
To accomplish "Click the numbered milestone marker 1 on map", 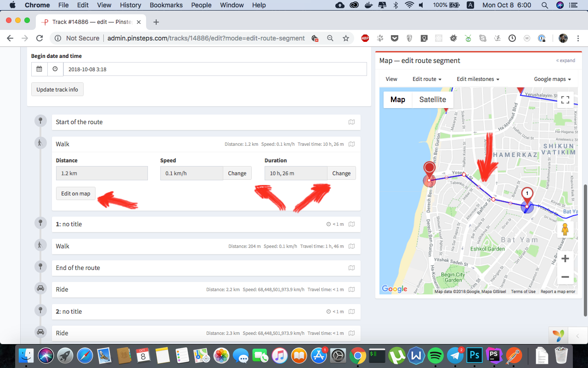I will (x=527, y=195).
